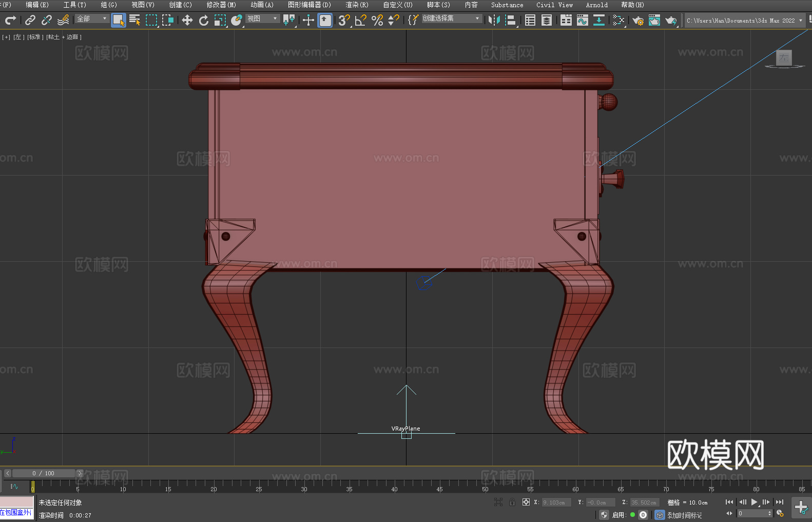The image size is (812, 522).
Task: Click the Redo arrow icon
Action: click(x=10, y=20)
